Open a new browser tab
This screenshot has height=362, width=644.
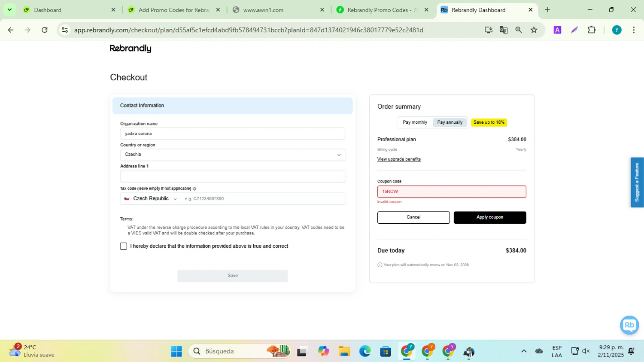(x=547, y=9)
